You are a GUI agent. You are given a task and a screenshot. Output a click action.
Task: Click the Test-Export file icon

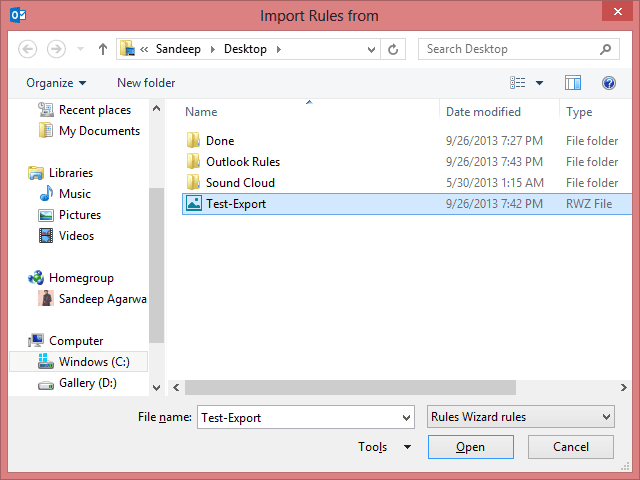pos(193,203)
